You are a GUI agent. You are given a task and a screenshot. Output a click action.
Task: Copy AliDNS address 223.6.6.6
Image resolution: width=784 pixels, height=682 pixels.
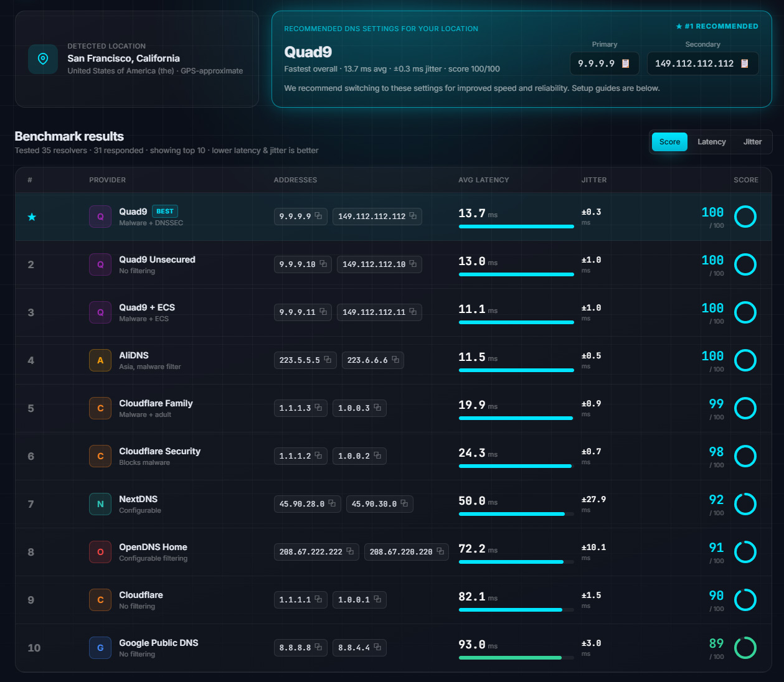[395, 360]
